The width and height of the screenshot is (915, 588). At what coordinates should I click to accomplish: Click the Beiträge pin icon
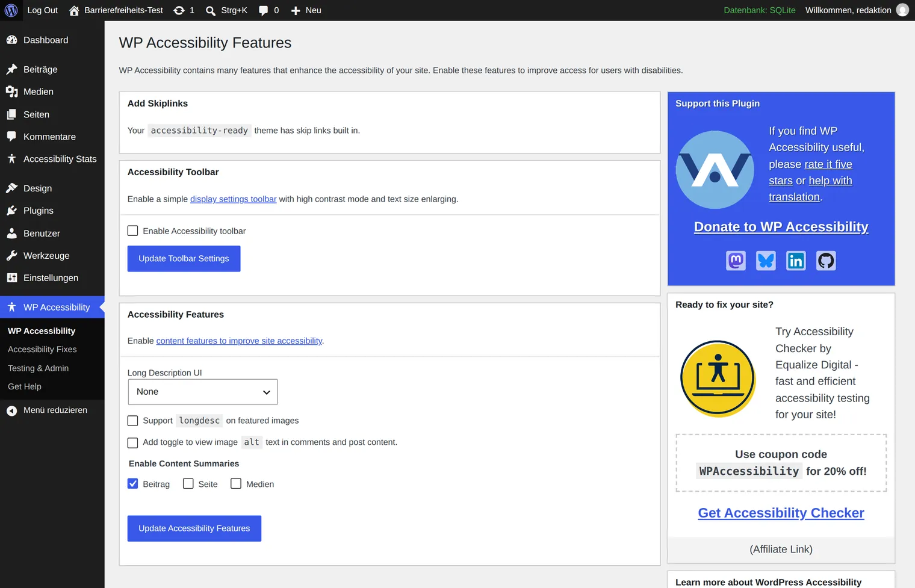click(11, 69)
